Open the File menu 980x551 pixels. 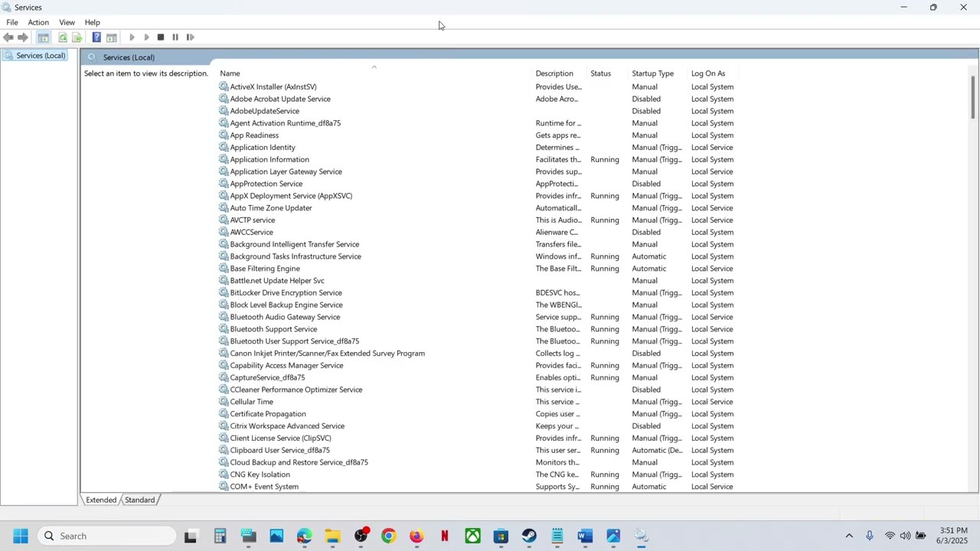click(12, 22)
